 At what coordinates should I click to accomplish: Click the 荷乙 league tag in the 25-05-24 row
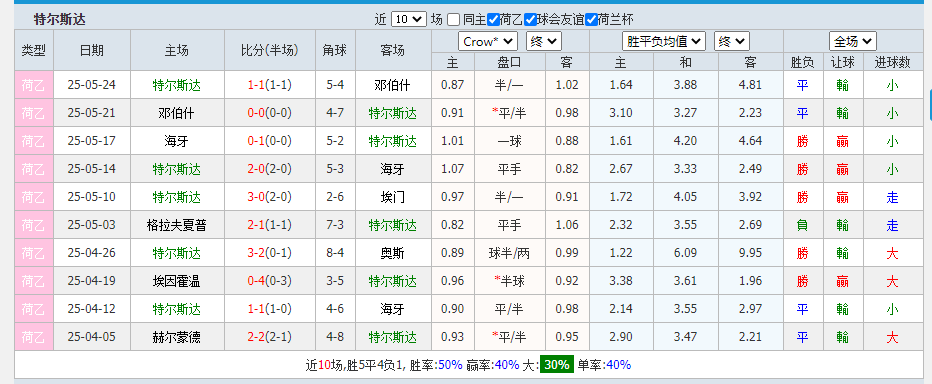[34, 84]
